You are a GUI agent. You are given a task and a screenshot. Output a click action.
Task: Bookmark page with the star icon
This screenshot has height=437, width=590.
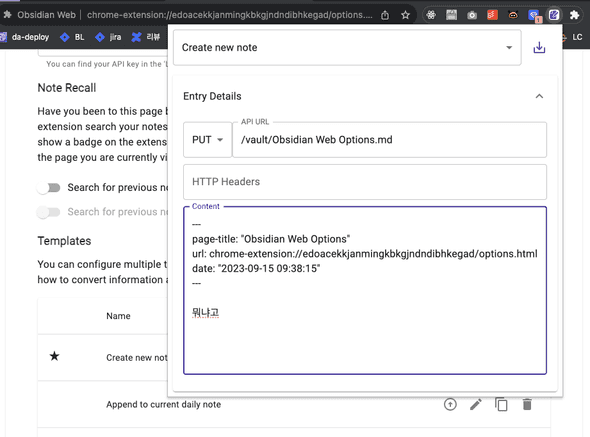click(405, 15)
